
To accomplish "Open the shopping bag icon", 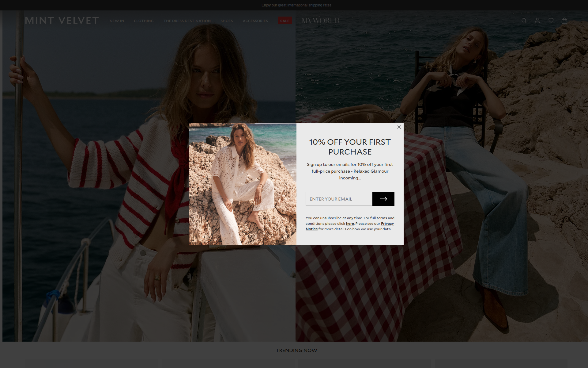I will pyautogui.click(x=564, y=21).
